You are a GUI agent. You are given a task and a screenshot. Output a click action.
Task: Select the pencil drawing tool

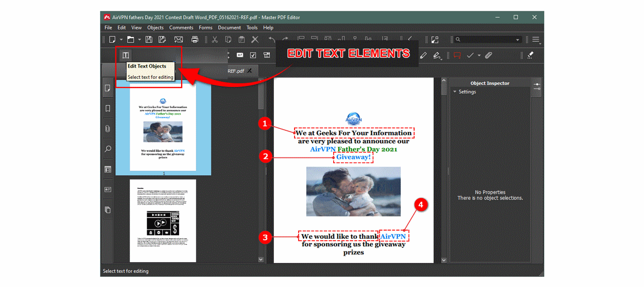424,55
